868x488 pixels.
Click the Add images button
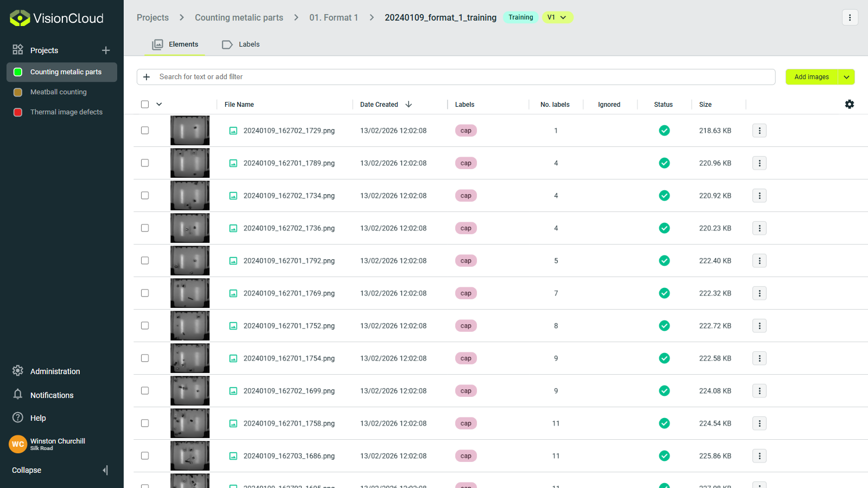tap(811, 76)
